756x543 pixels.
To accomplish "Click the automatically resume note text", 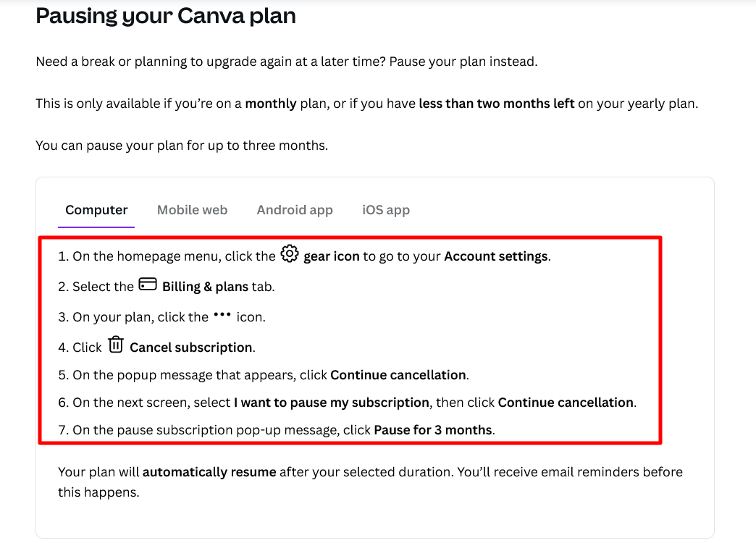I will [x=209, y=471].
